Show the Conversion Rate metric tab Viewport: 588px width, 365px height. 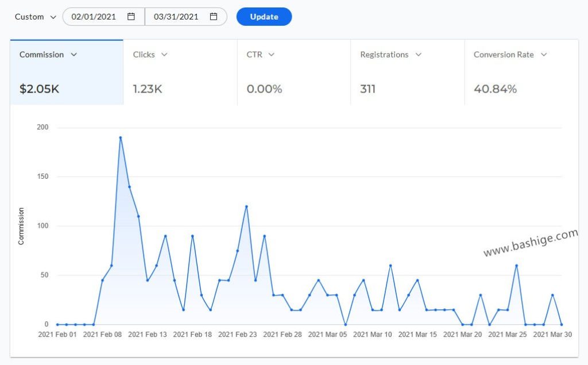pos(520,72)
